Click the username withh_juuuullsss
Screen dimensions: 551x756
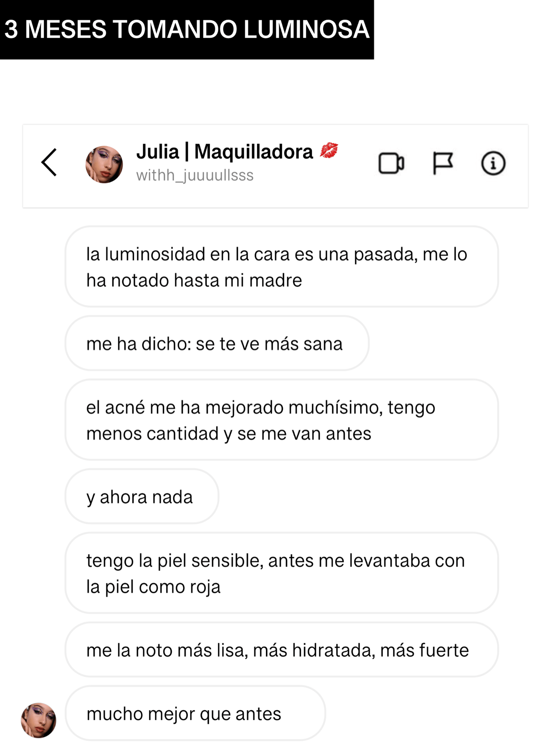(x=195, y=175)
